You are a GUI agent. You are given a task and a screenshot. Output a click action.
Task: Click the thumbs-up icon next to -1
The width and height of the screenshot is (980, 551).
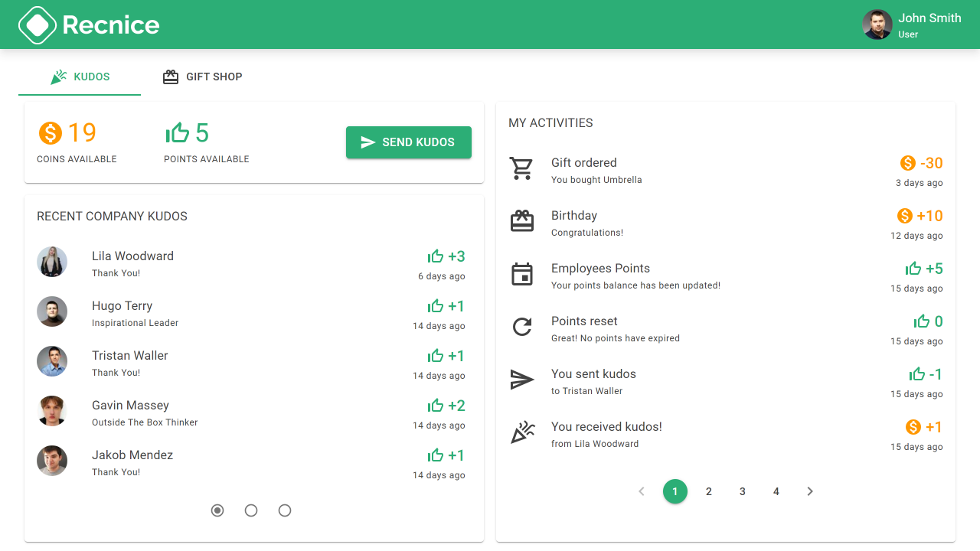tap(917, 374)
